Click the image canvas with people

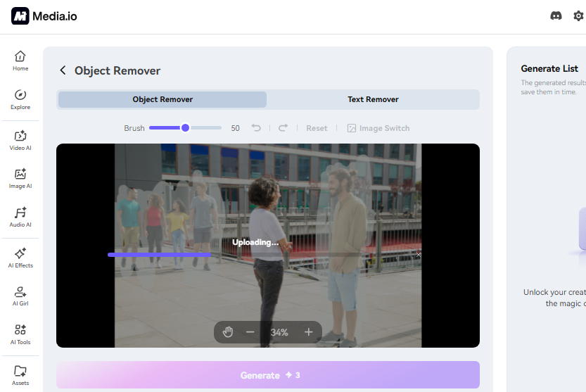click(268, 246)
